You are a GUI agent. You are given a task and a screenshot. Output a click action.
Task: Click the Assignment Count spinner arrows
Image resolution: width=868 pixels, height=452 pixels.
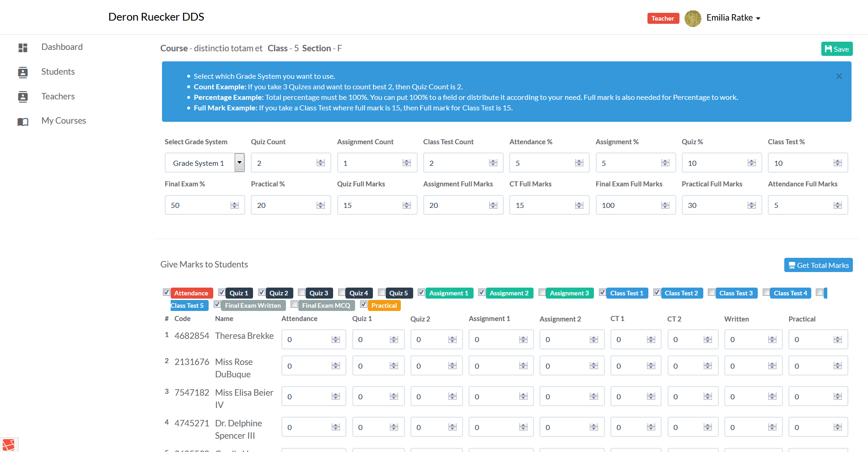point(407,163)
